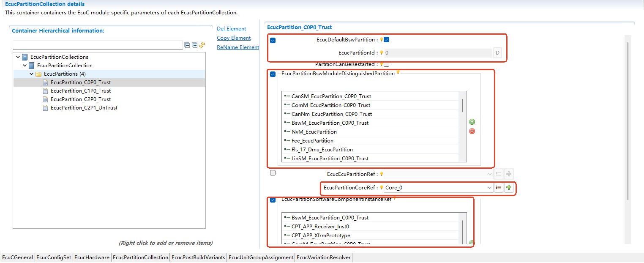Click red remove icon in the DistinguishedPartition list
The height and width of the screenshot is (263, 644).
tap(472, 131)
